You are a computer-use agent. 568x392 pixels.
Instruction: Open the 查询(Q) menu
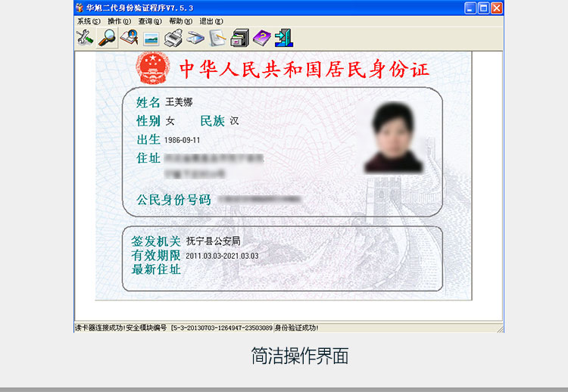(149, 21)
